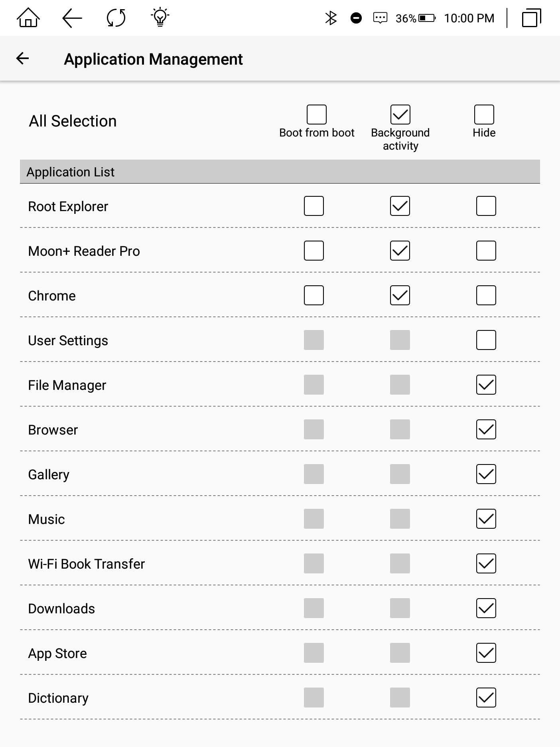
Task: Disable background activity for Chrome
Action: point(400,295)
